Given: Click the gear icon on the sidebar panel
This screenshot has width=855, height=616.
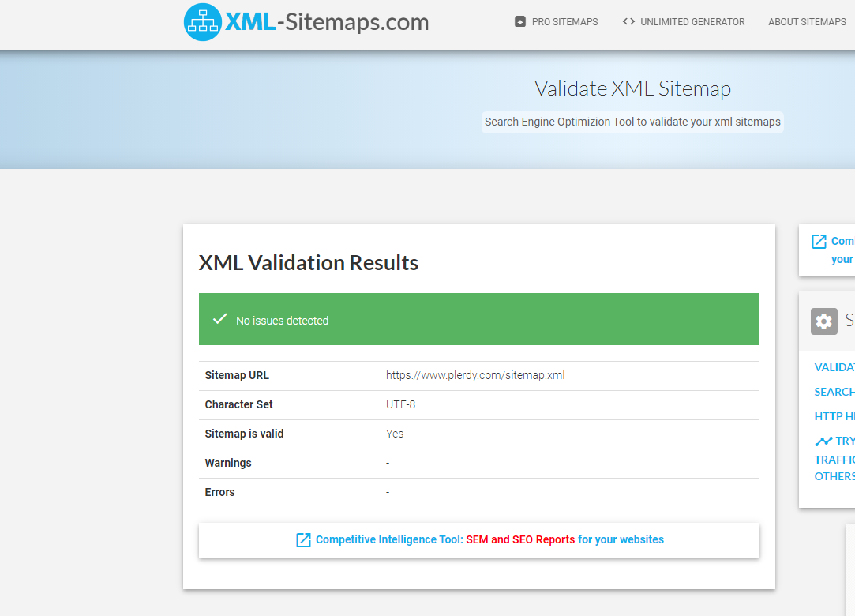Looking at the screenshot, I should 823,321.
